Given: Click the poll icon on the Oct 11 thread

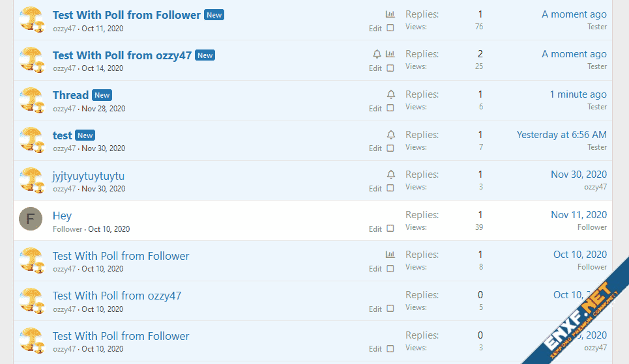Looking at the screenshot, I should pyautogui.click(x=390, y=14).
